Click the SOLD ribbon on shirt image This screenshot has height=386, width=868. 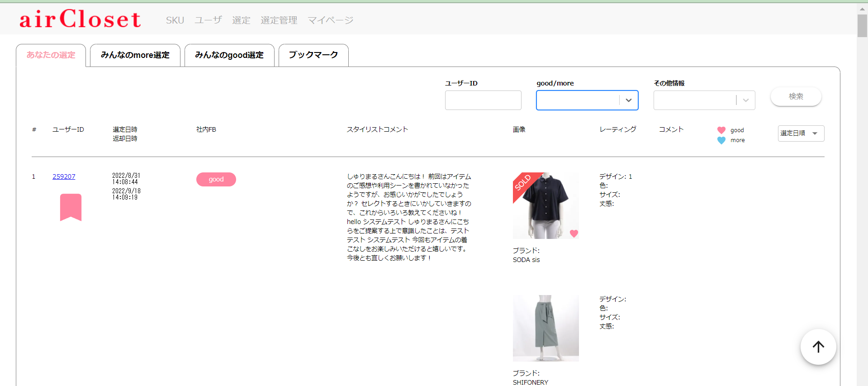coord(523,182)
